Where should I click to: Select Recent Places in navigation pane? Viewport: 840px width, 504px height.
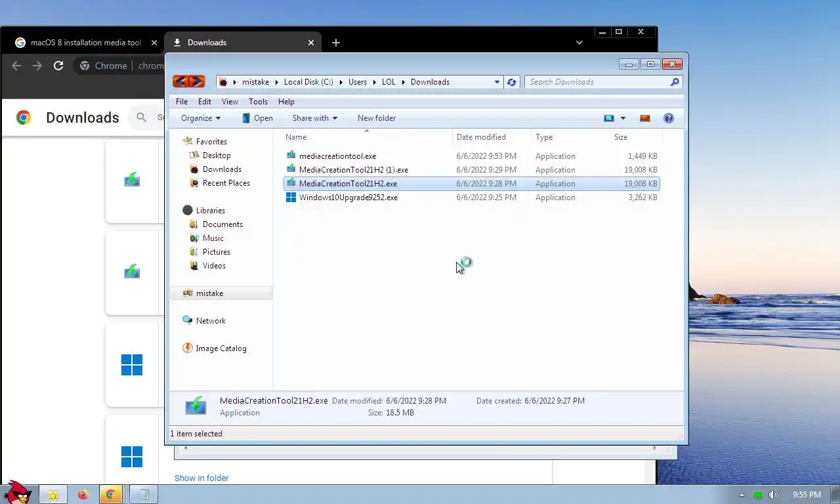point(226,183)
